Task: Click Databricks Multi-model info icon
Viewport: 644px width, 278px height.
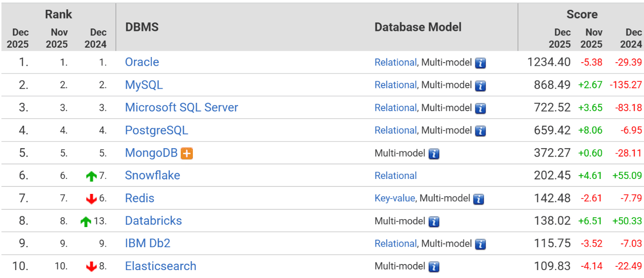Action: (434, 221)
